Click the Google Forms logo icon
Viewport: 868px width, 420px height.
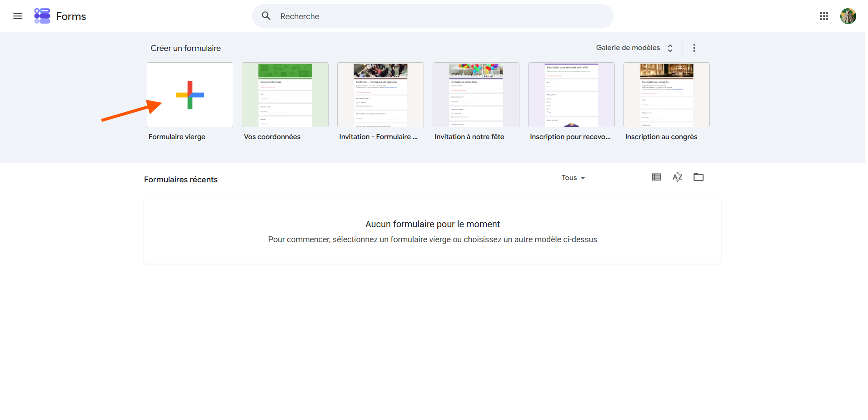[42, 16]
